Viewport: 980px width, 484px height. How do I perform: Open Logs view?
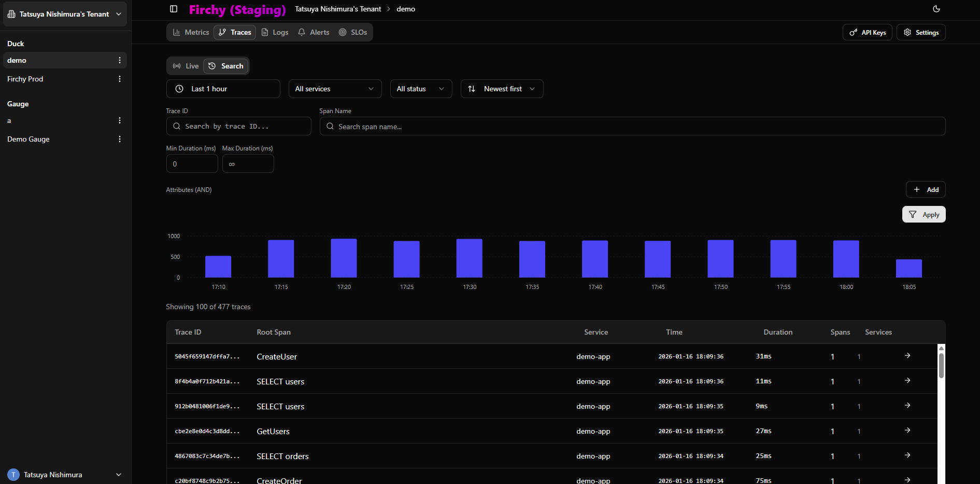[x=275, y=32]
